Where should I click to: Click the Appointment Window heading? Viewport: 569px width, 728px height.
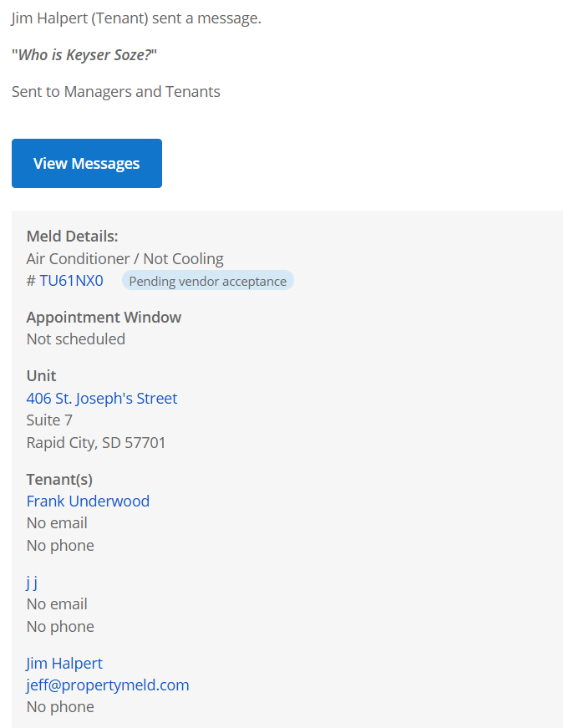(x=104, y=317)
